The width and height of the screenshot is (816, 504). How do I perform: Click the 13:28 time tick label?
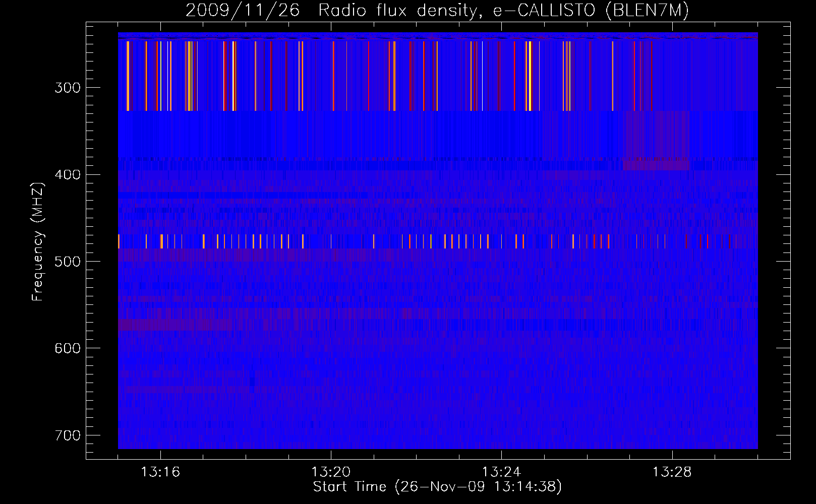click(x=672, y=472)
